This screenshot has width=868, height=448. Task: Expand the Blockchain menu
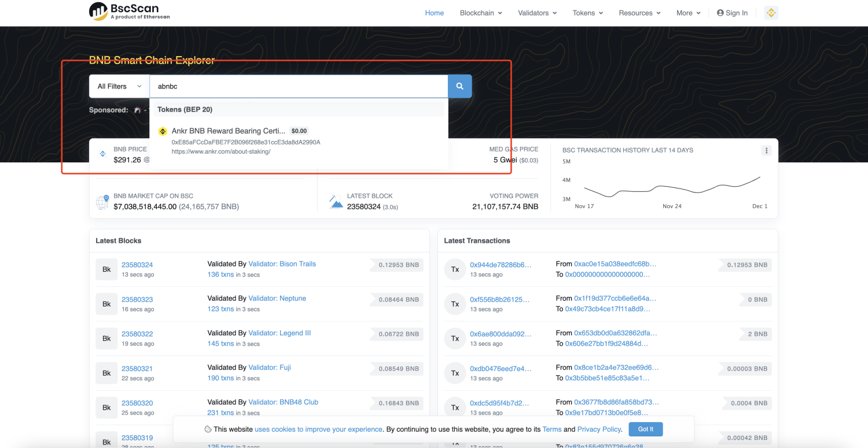[481, 13]
